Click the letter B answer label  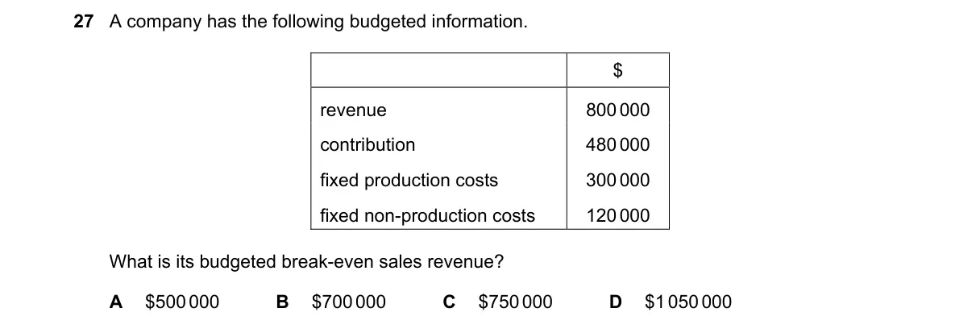tap(282, 302)
